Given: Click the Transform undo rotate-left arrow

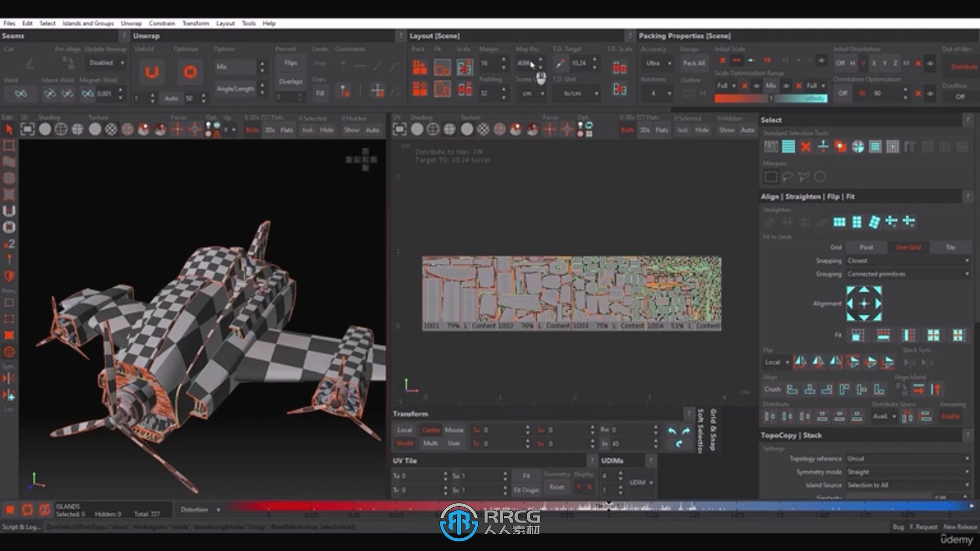Looking at the screenshot, I should (x=672, y=431).
